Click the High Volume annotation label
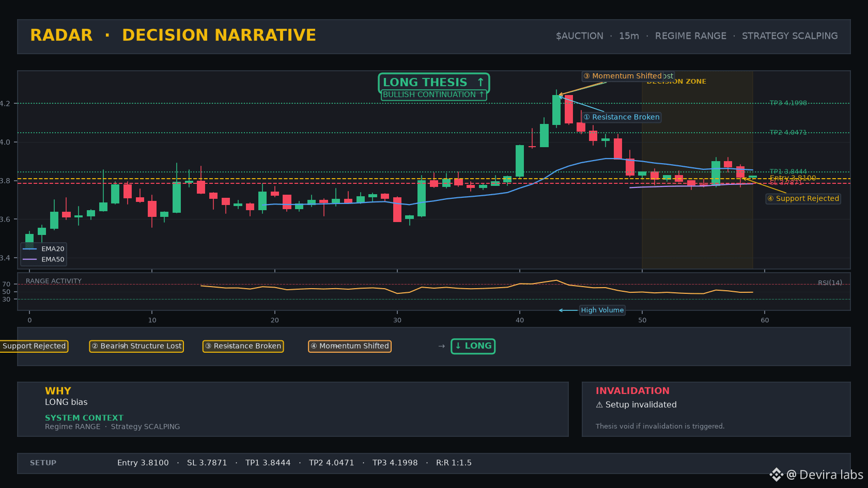 [x=602, y=310]
